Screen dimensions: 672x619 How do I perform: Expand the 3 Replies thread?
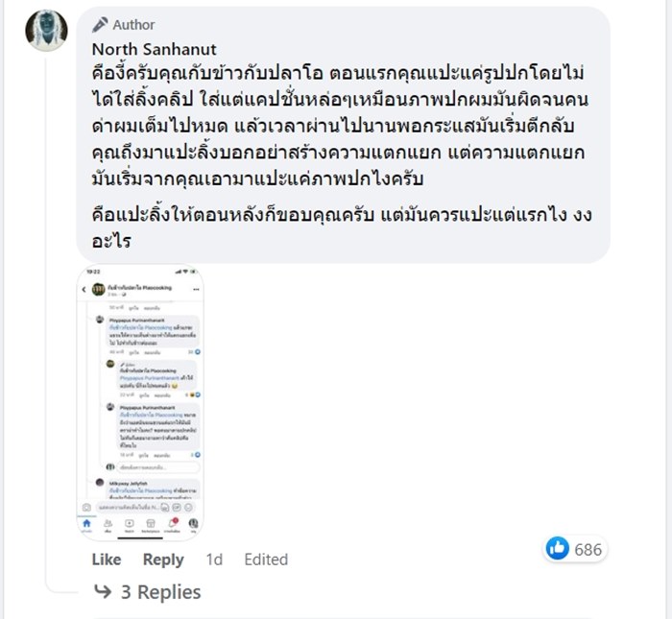(159, 592)
